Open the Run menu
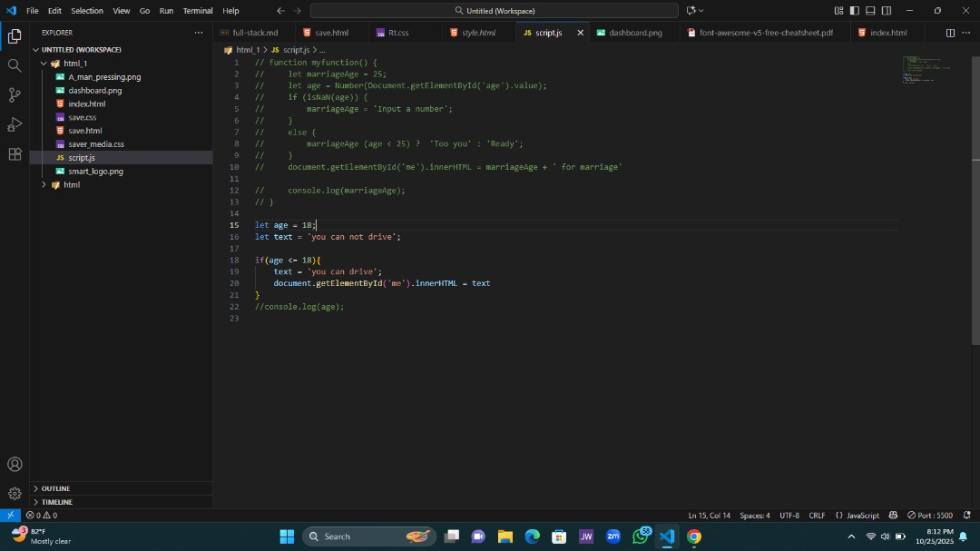The image size is (980, 551). click(166, 11)
